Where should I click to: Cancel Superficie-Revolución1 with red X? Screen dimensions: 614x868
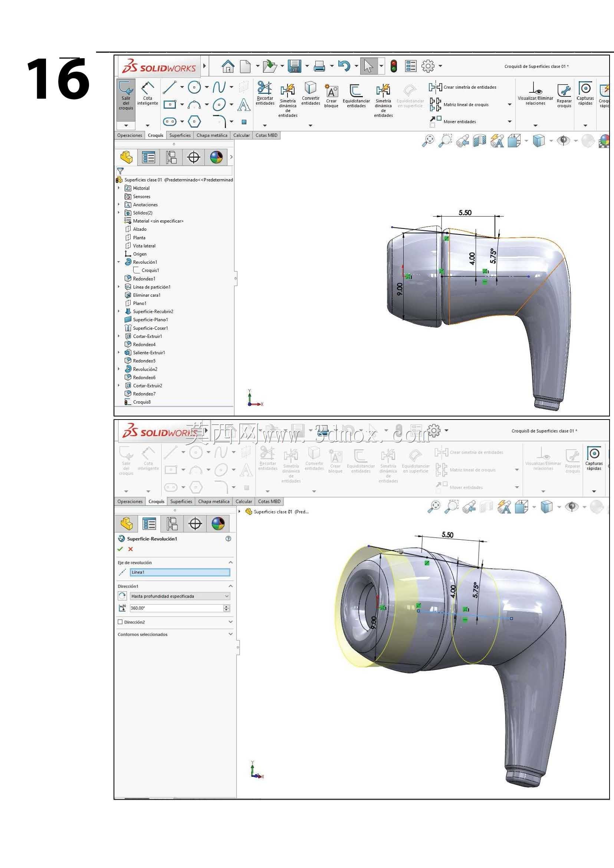131,549
